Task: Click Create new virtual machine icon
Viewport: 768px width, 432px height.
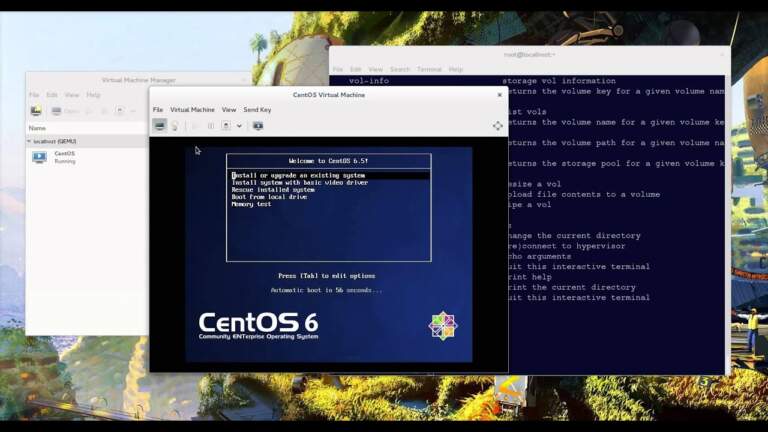Action: point(36,111)
